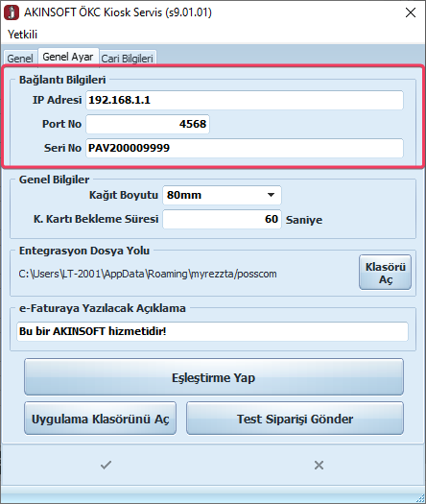
Task: Confirm settings with the checkmark icon
Action: pyautogui.click(x=106, y=465)
